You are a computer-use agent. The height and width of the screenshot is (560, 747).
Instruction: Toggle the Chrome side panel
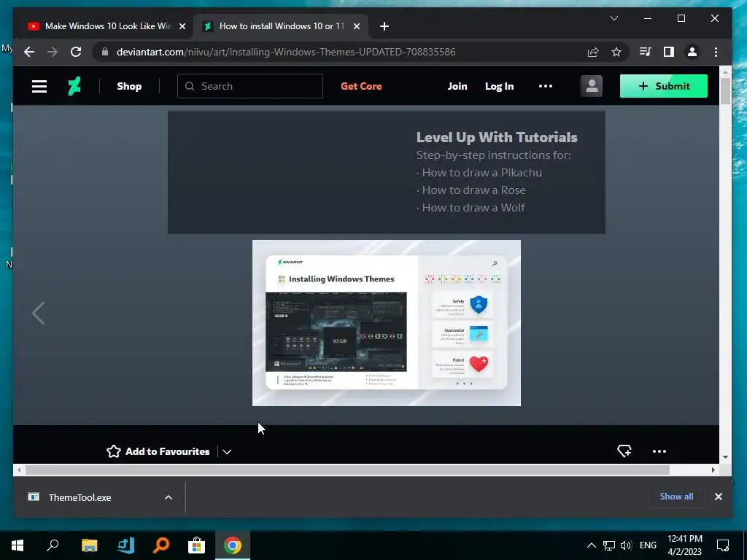[669, 52]
